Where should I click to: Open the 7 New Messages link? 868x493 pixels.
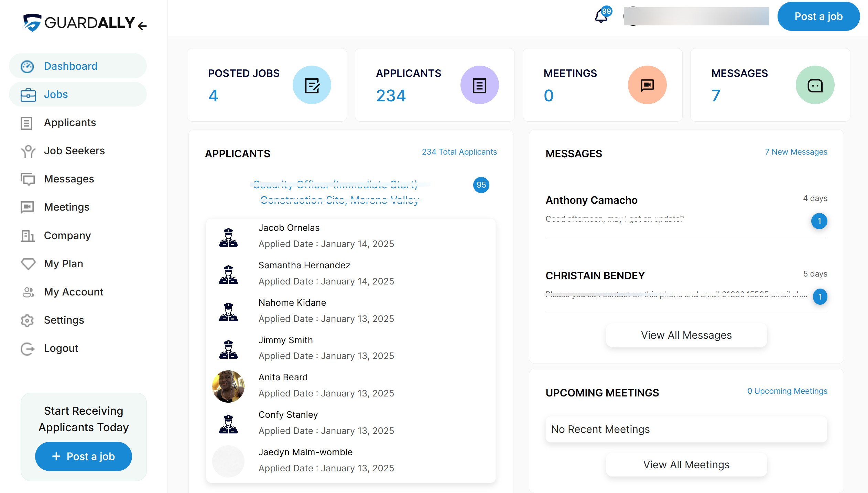tap(796, 152)
